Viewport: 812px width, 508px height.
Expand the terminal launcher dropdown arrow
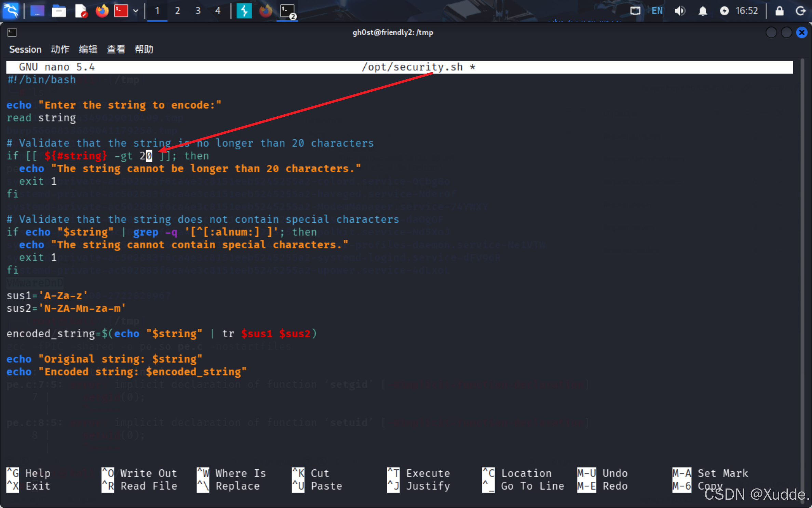point(136,11)
